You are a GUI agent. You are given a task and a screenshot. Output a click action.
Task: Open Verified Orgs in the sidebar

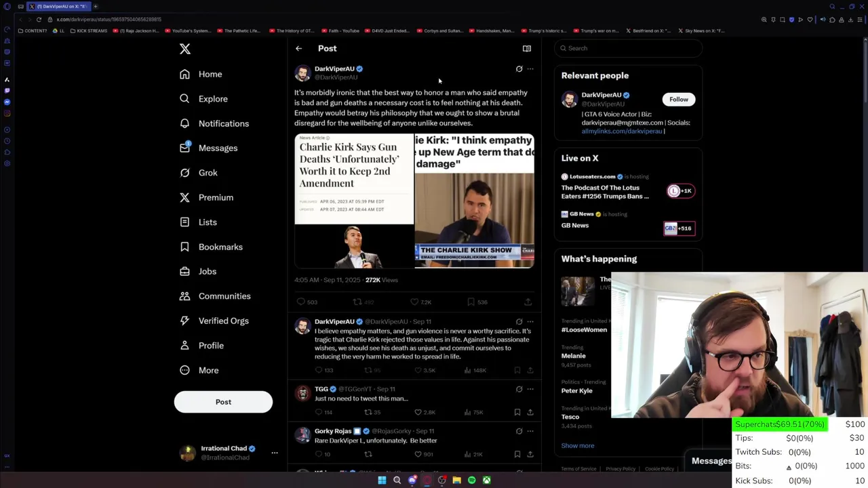pyautogui.click(x=214, y=321)
